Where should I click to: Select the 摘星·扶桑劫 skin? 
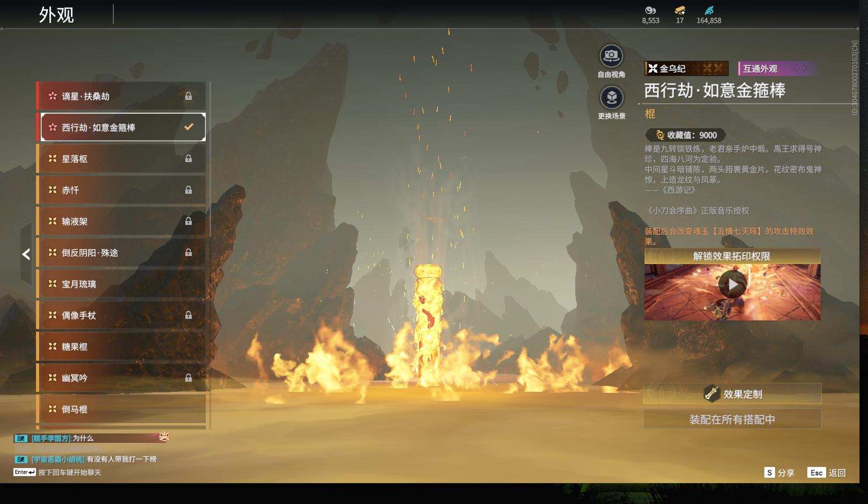click(x=121, y=96)
